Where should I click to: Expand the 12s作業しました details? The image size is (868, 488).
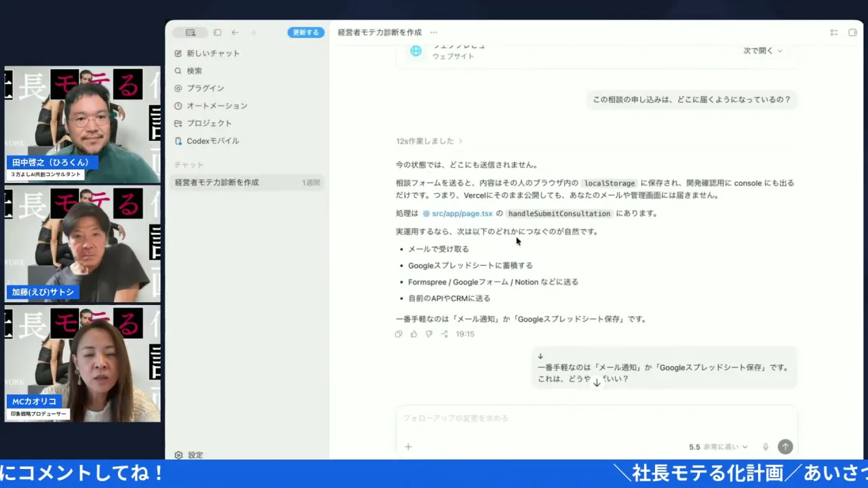(x=429, y=141)
